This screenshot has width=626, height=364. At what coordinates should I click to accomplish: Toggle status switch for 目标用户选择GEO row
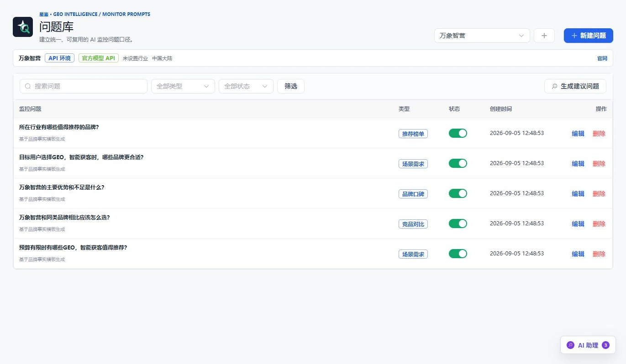coord(458,163)
